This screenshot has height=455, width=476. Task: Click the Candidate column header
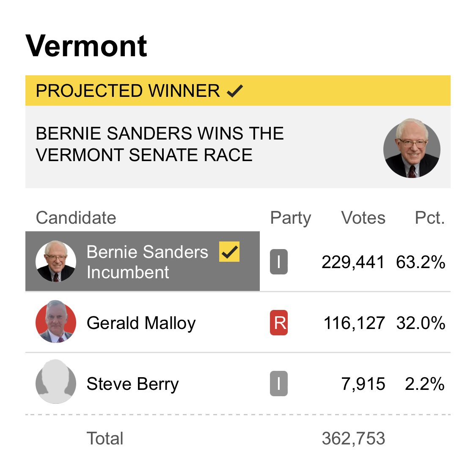point(76,218)
